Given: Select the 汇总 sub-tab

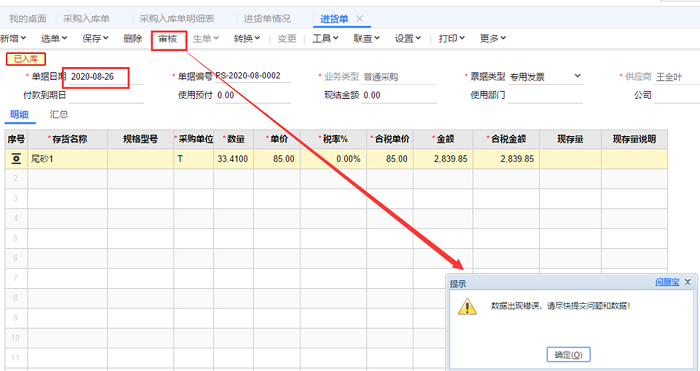Looking at the screenshot, I should [x=58, y=115].
